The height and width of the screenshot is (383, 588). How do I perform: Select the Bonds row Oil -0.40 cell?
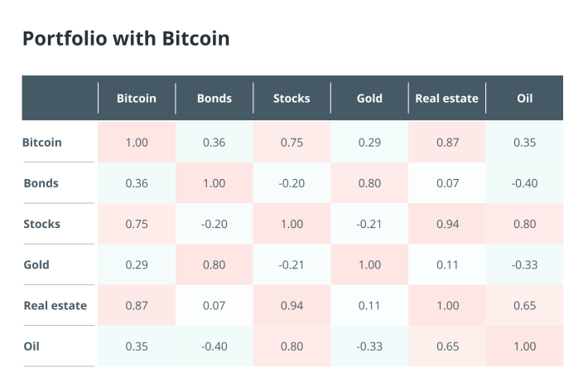pyautogui.click(x=524, y=183)
